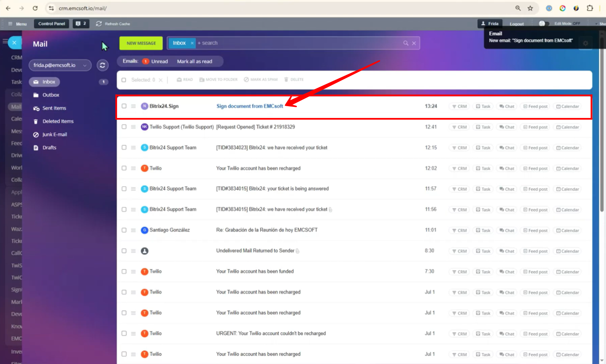Image resolution: width=606 pixels, height=364 pixels.
Task: Refresh the mailbox with the sync icon
Action: (x=103, y=65)
